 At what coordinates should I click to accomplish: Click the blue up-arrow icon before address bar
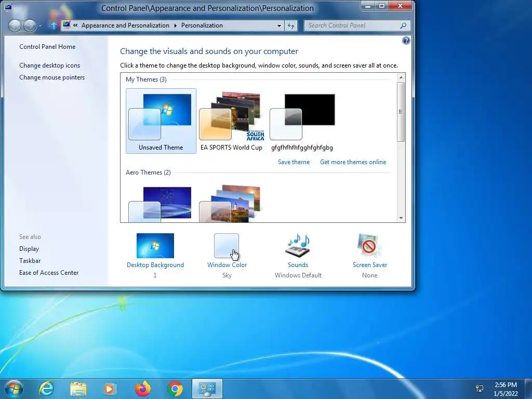[x=54, y=25]
